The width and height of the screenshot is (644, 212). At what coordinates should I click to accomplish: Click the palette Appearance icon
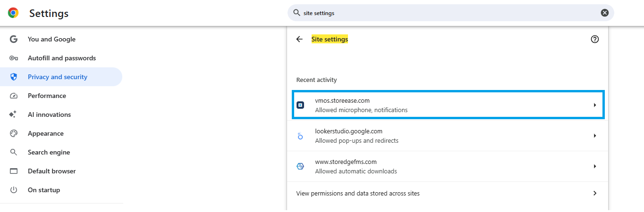click(x=14, y=133)
